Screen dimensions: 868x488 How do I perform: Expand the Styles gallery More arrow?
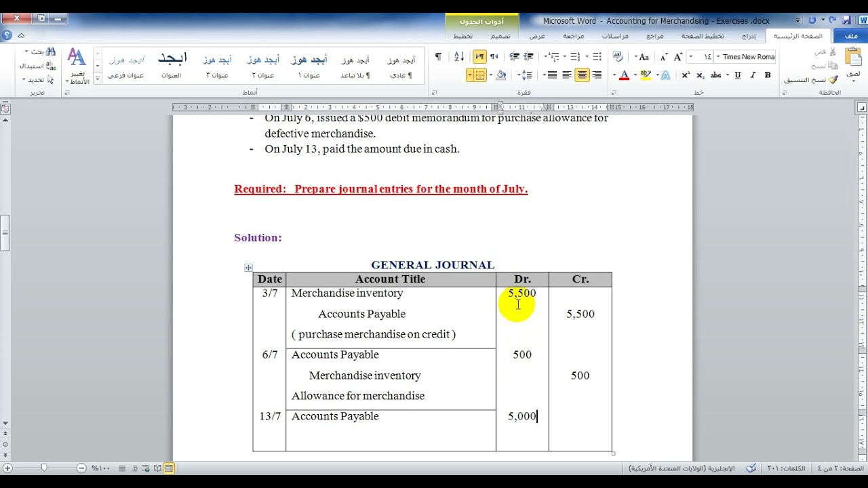pos(98,79)
